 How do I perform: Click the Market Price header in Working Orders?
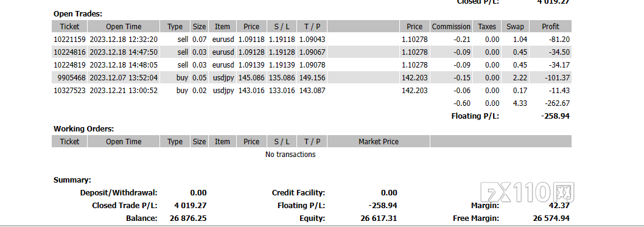point(378,142)
